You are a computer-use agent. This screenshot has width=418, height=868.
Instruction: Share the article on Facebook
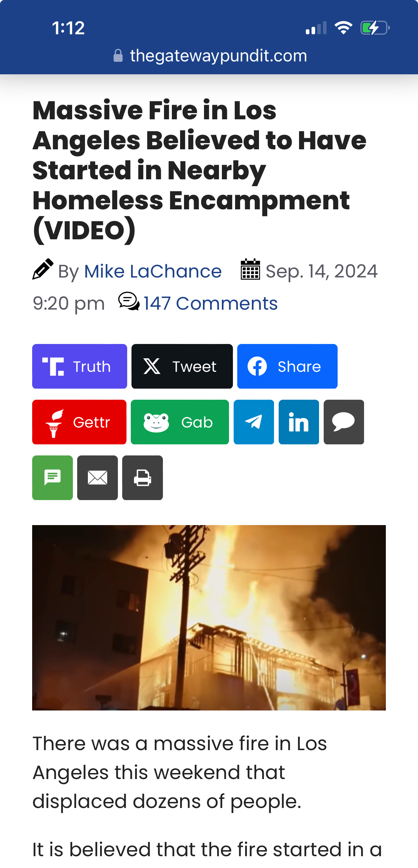click(x=287, y=366)
